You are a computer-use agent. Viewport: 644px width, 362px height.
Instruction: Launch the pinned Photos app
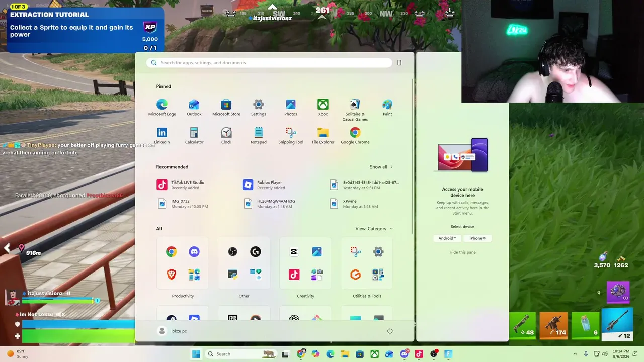[291, 108]
